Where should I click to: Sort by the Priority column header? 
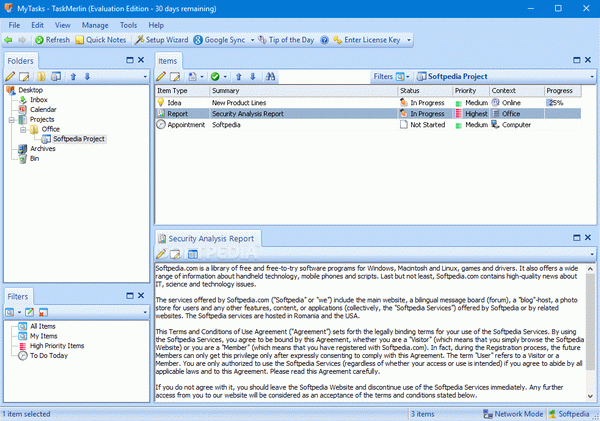click(x=471, y=91)
